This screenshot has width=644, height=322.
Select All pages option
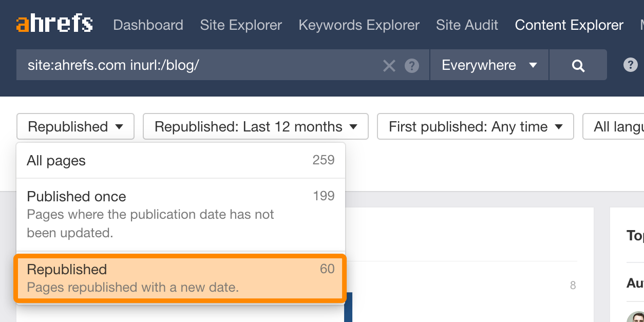coord(181,161)
